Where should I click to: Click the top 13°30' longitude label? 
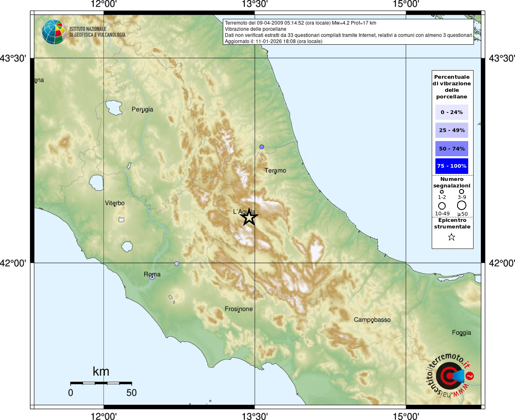tap(255, 4)
